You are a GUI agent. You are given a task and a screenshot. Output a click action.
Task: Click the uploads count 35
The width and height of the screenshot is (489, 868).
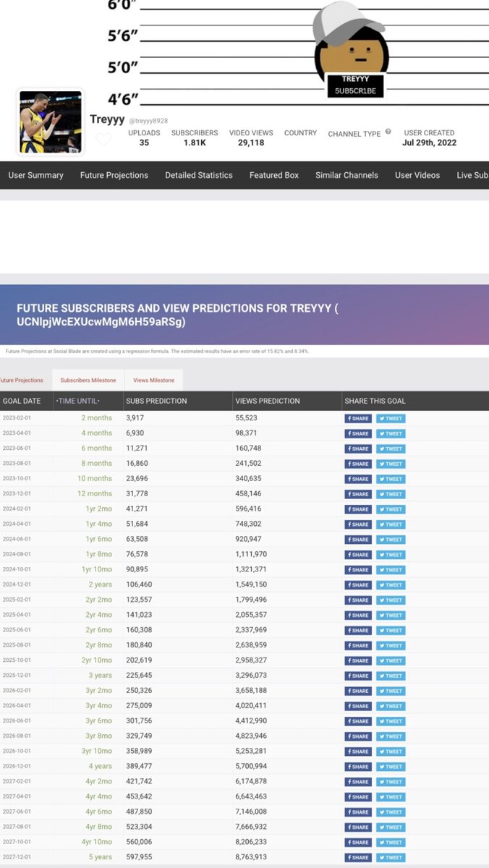point(144,142)
